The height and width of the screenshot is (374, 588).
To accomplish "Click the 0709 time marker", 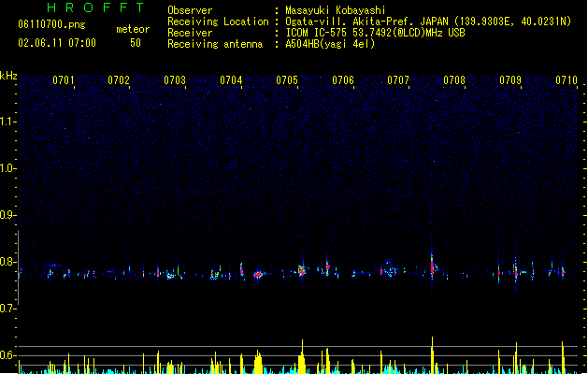I will (x=510, y=80).
